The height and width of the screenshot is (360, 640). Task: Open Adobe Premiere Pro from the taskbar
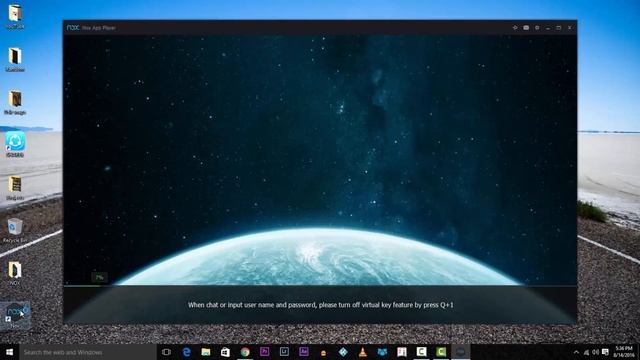coord(264,352)
